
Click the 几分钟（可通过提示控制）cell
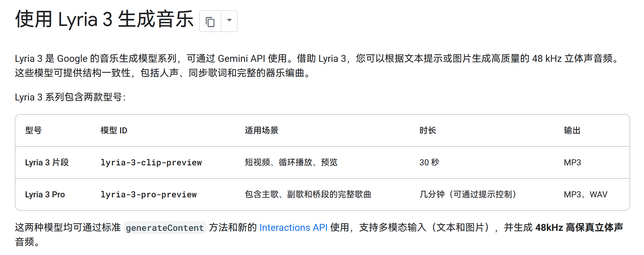coord(468,195)
